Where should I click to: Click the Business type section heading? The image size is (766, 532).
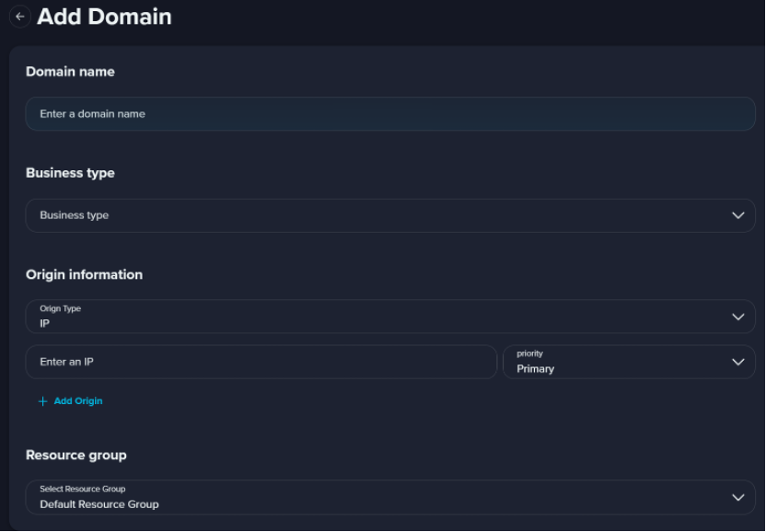(x=70, y=173)
